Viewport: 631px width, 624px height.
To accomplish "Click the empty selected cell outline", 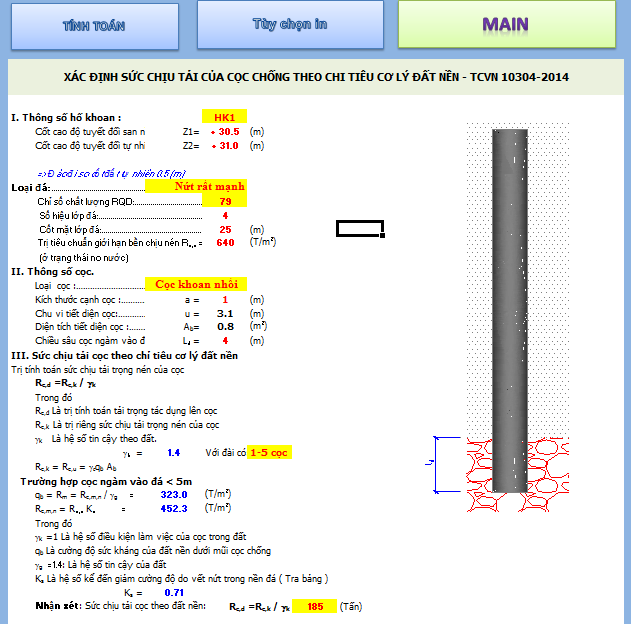I will point(360,229).
